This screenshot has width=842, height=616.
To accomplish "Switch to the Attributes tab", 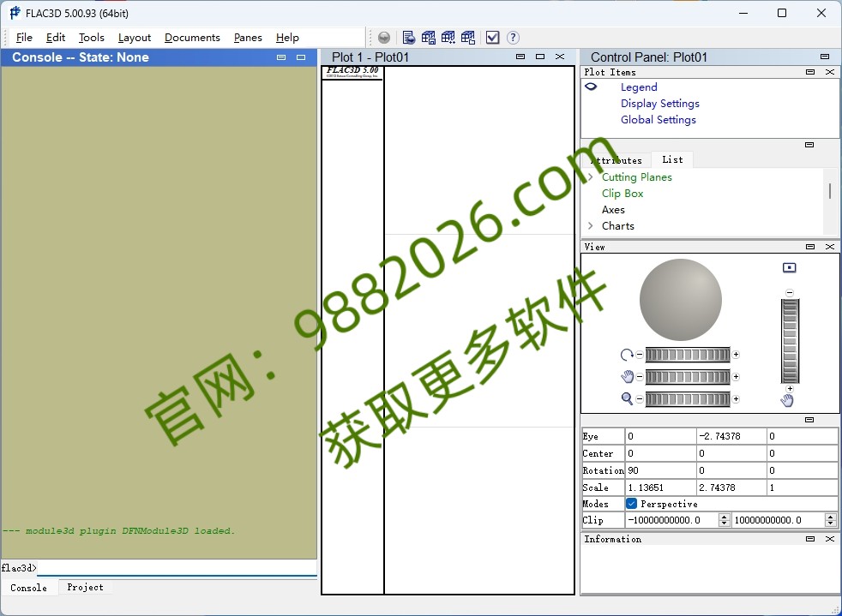I will [x=616, y=160].
